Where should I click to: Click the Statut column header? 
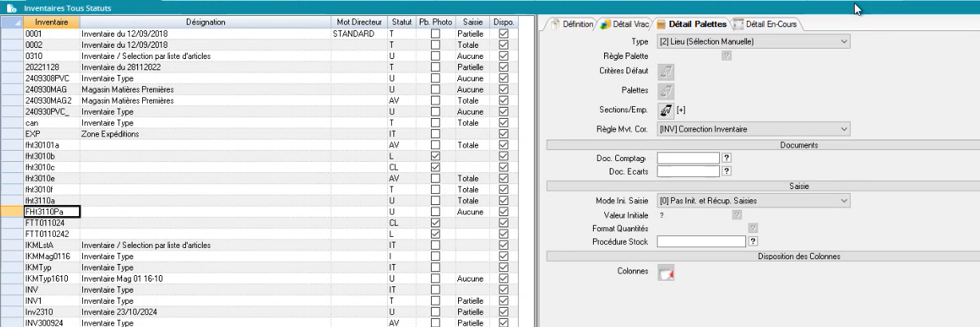pyautogui.click(x=401, y=22)
